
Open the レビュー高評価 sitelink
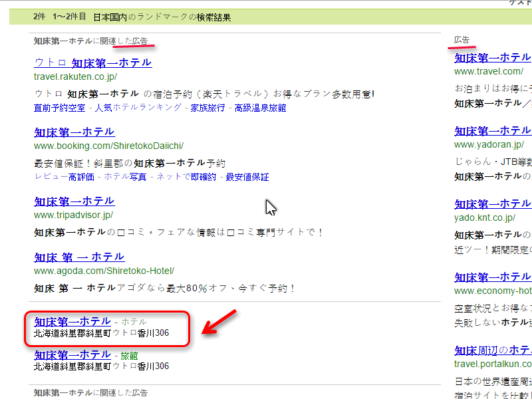click(x=65, y=177)
